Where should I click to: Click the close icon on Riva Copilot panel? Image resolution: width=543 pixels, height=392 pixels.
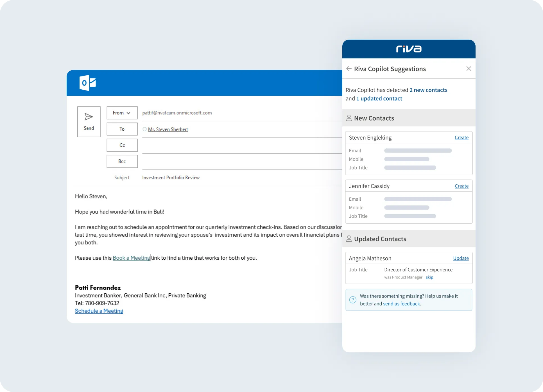tap(469, 68)
